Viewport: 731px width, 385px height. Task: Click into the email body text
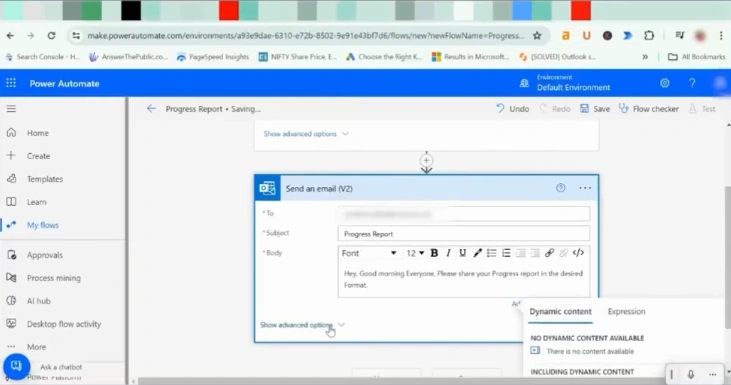[463, 279]
